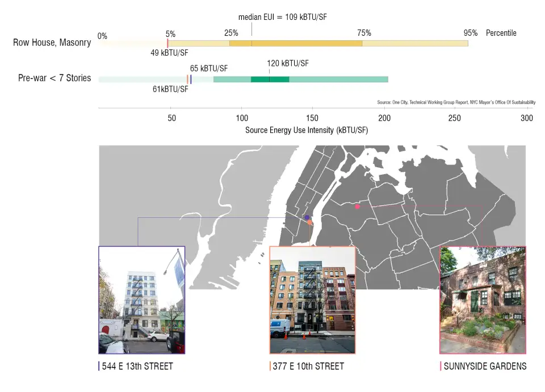This screenshot has width=545, height=392.
Task: Click the orange location dot on the map
Action: 309,222
